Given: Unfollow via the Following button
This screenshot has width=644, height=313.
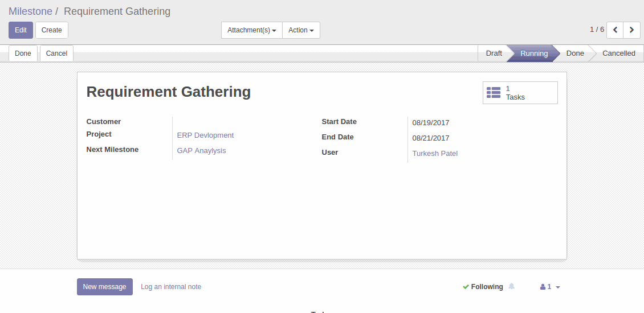Looking at the screenshot, I should coord(483,287).
